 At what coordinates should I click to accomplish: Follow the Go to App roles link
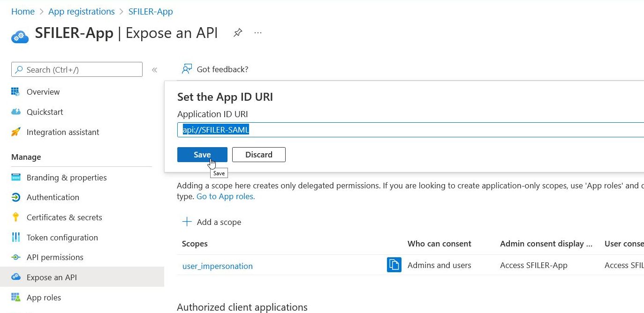click(226, 196)
